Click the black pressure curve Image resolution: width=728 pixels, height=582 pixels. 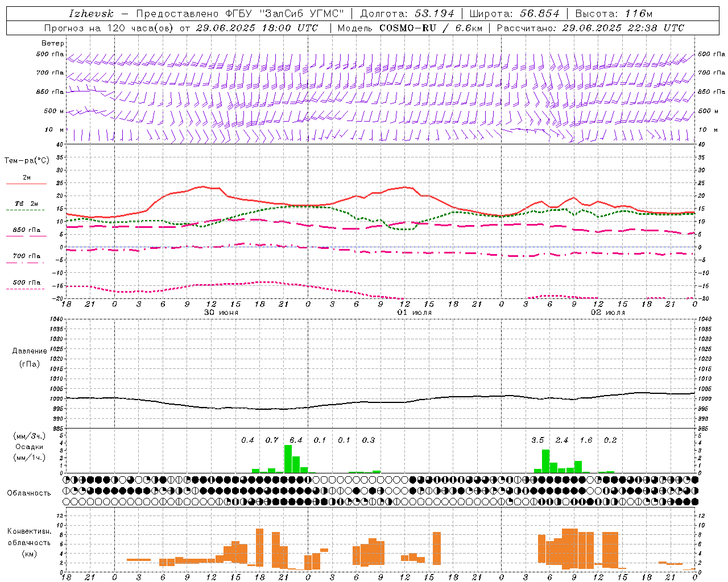[x=380, y=402]
